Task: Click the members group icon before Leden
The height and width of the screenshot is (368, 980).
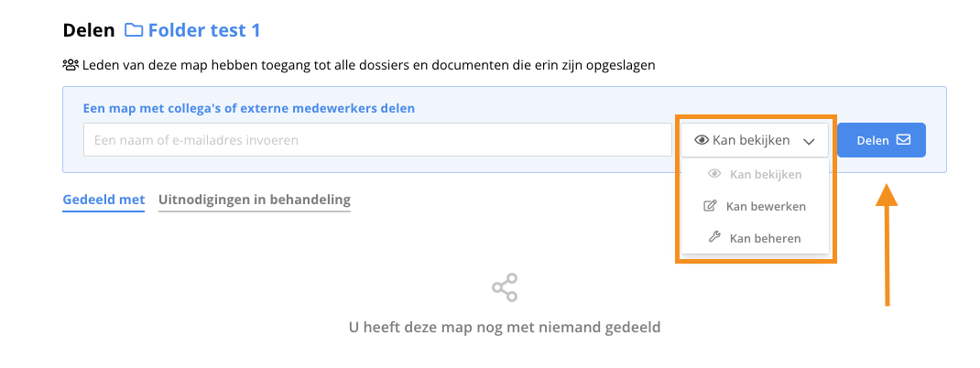Action: [x=71, y=65]
